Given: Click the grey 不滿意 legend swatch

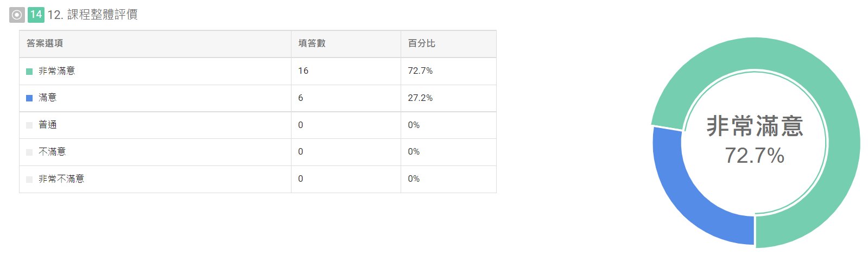Looking at the screenshot, I should (x=29, y=152).
